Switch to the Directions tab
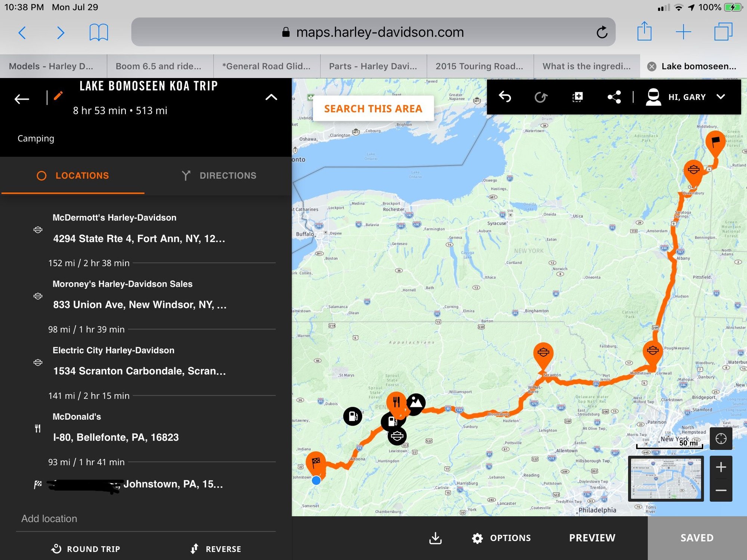The image size is (747, 560). 219,175
